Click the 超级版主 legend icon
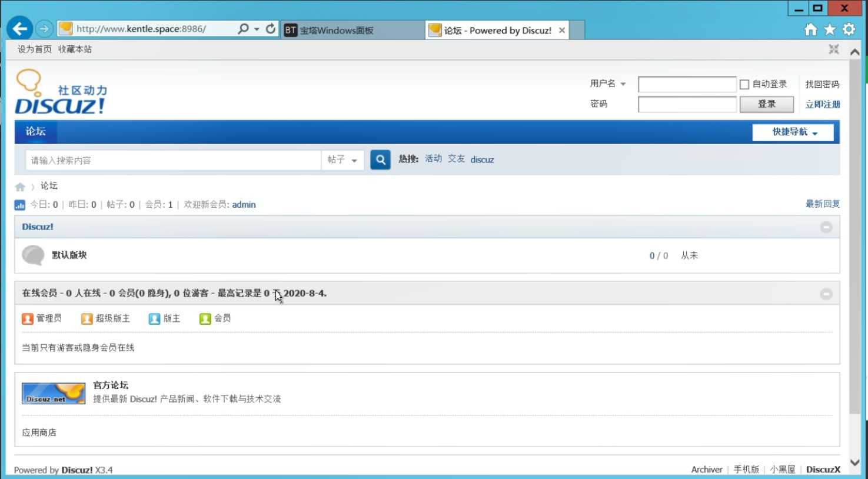This screenshot has width=868, height=479. tap(87, 319)
